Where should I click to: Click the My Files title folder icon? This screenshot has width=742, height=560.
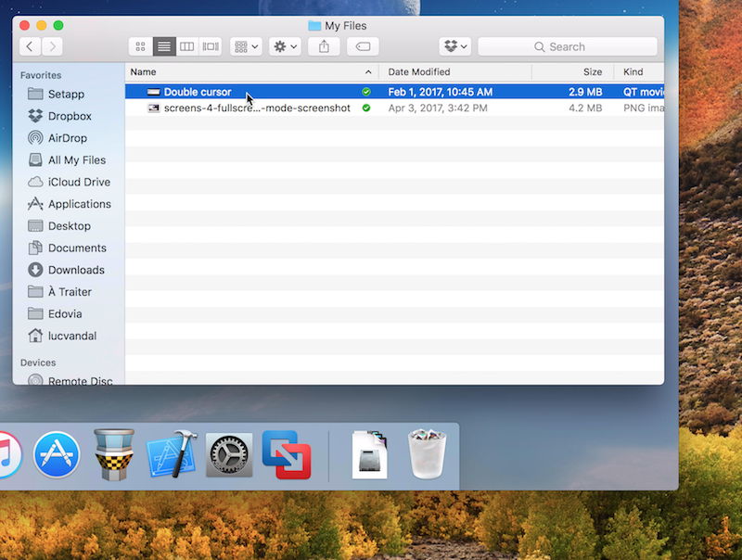pyautogui.click(x=314, y=26)
